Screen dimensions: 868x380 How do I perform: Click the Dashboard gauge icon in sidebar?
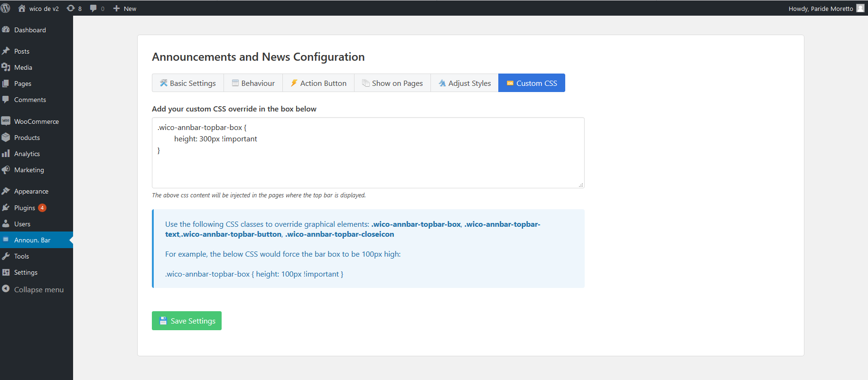(6, 29)
